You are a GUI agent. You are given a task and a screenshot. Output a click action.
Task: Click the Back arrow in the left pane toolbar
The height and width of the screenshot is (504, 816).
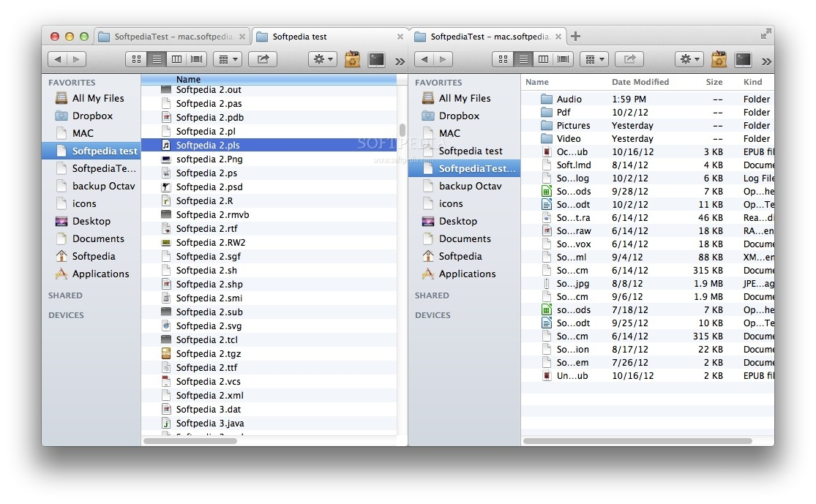tap(57, 59)
